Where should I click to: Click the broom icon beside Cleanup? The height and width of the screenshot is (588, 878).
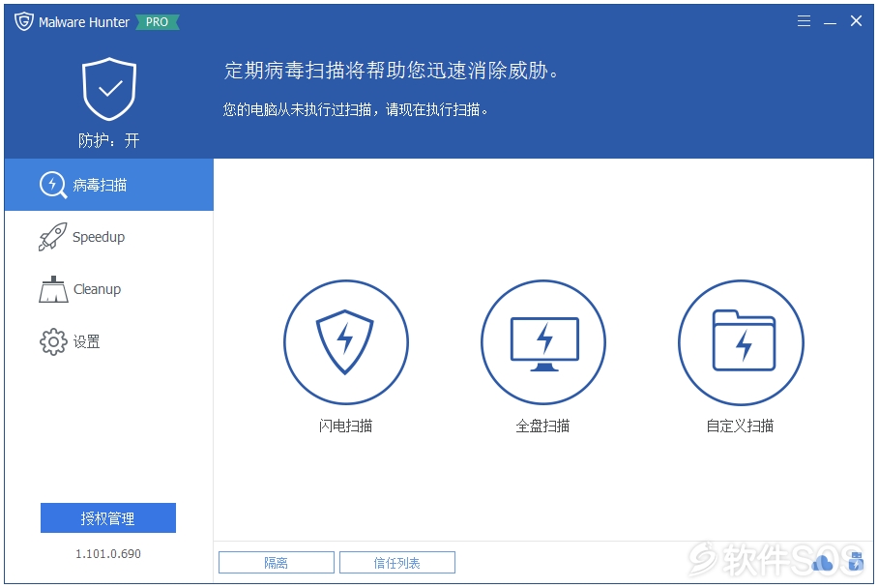pos(53,289)
